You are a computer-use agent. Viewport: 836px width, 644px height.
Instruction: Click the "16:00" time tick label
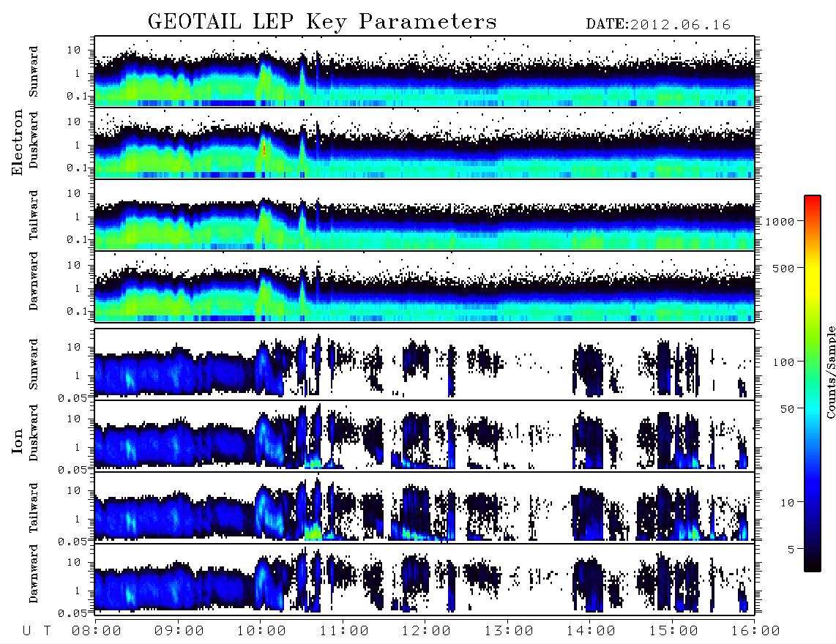click(755, 632)
